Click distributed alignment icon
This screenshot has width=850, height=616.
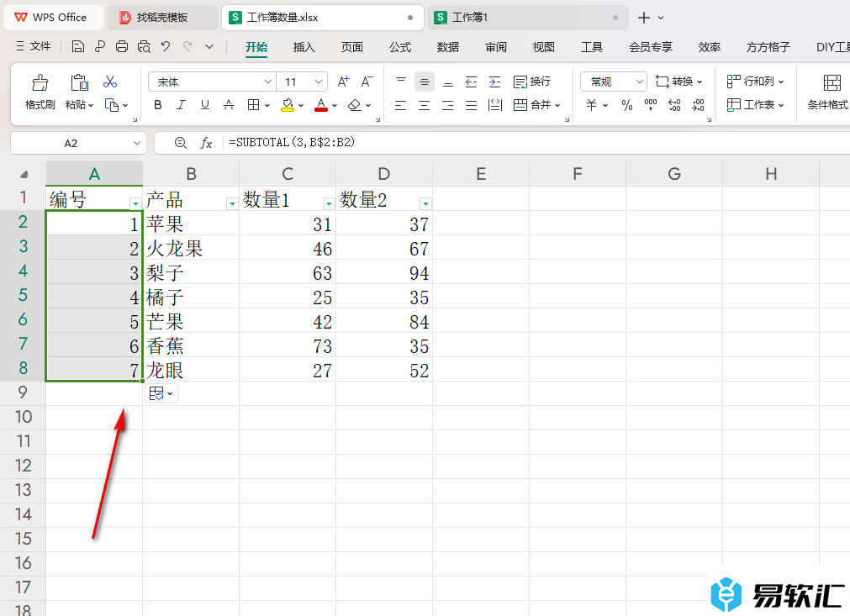(x=495, y=105)
